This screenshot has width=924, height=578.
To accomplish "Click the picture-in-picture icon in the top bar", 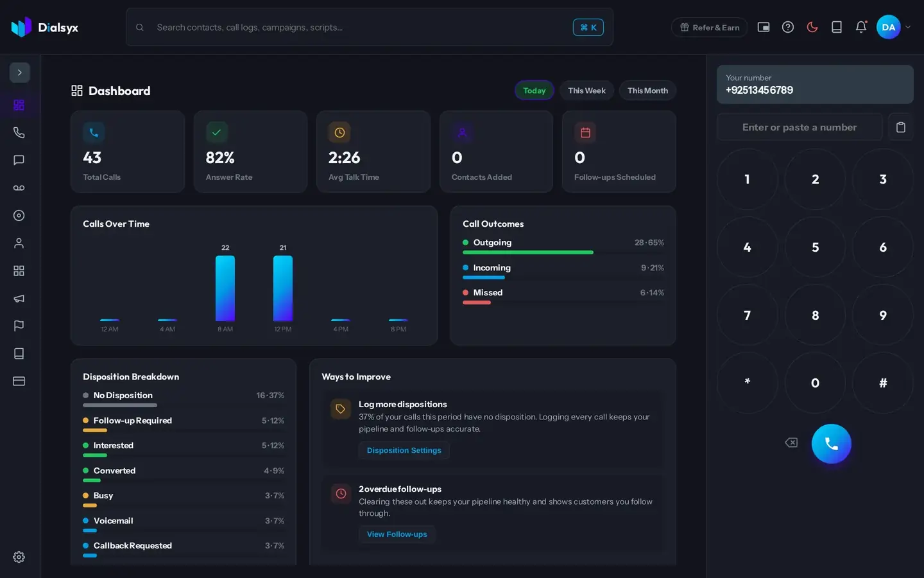I will 764,27.
